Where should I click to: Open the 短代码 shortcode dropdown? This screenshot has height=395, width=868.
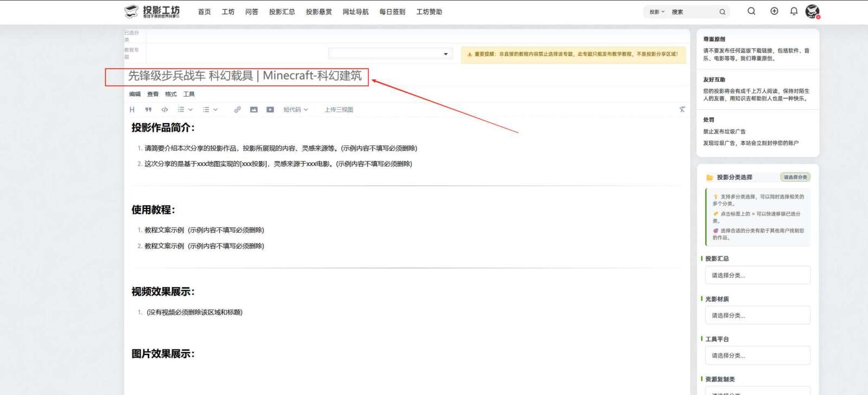point(296,110)
